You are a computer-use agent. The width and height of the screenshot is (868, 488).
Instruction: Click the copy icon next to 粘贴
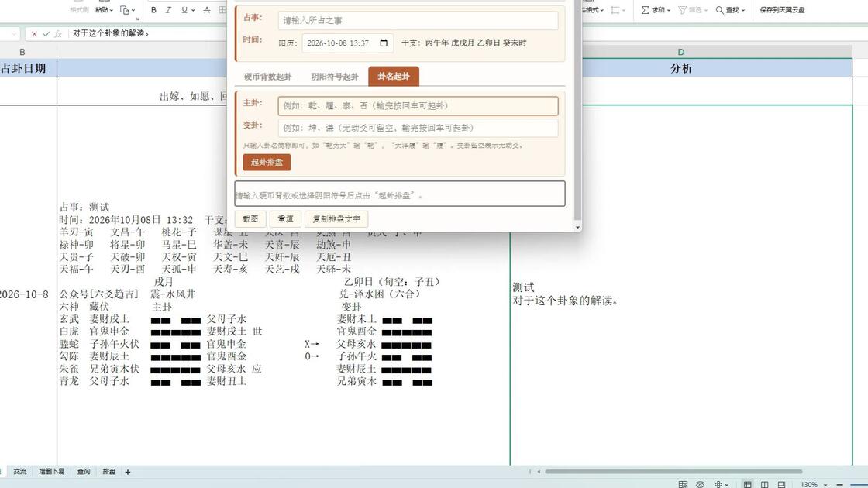125,10
